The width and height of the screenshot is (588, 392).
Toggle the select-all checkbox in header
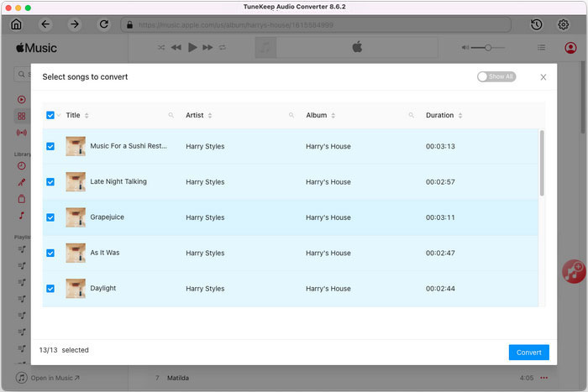[50, 115]
